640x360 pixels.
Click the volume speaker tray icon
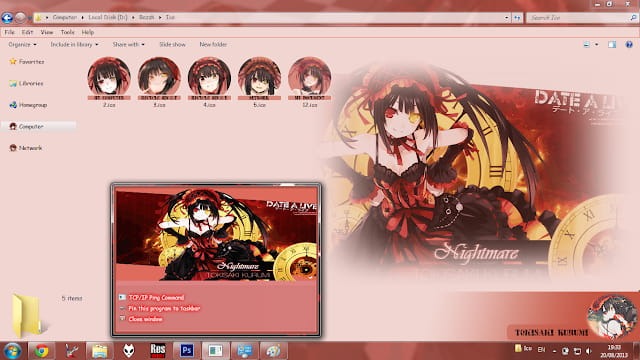point(589,351)
